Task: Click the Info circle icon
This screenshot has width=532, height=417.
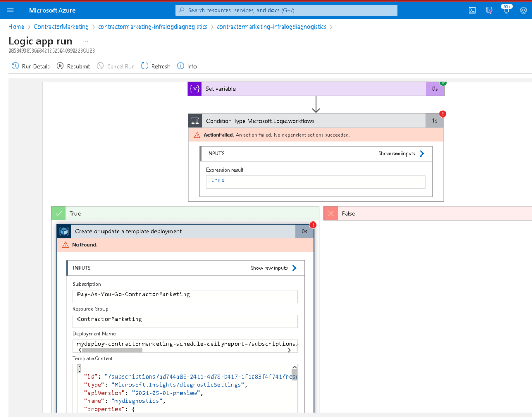Action: 180,66
